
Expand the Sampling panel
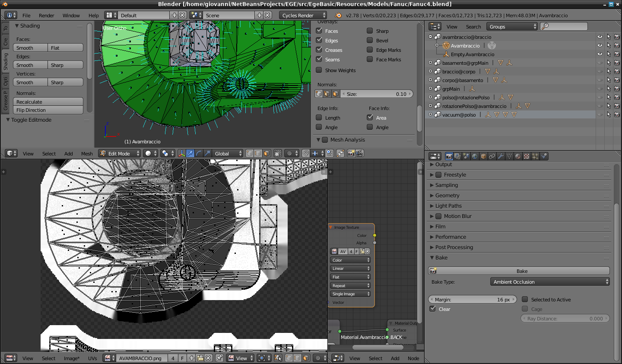(x=520, y=185)
